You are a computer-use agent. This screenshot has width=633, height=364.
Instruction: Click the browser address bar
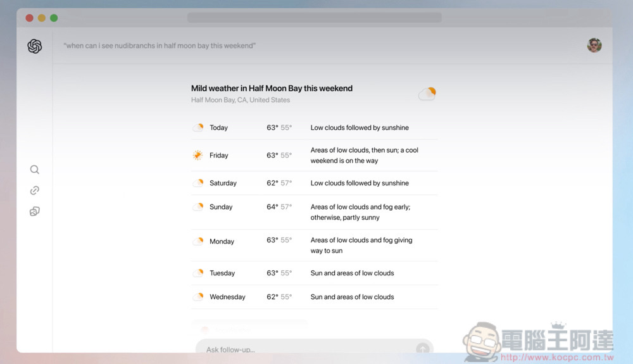coord(314,18)
